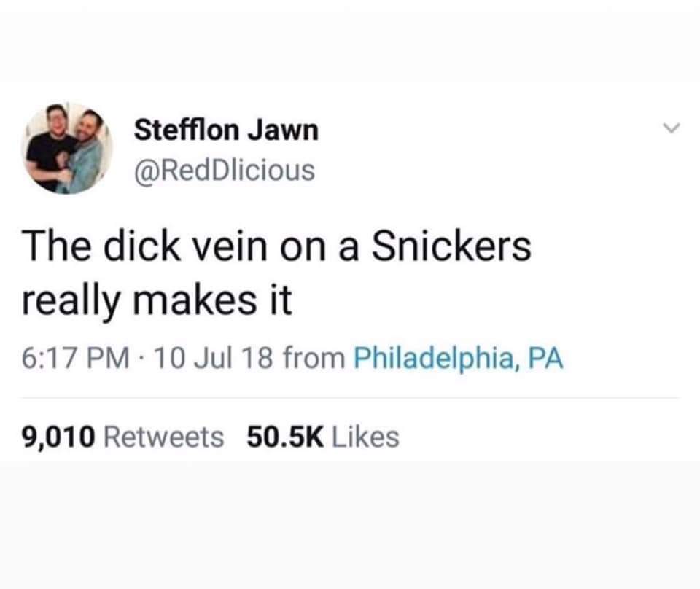This screenshot has width=700, height=589.
Task: Click the word 'PA' in location link
Action: coord(545,358)
